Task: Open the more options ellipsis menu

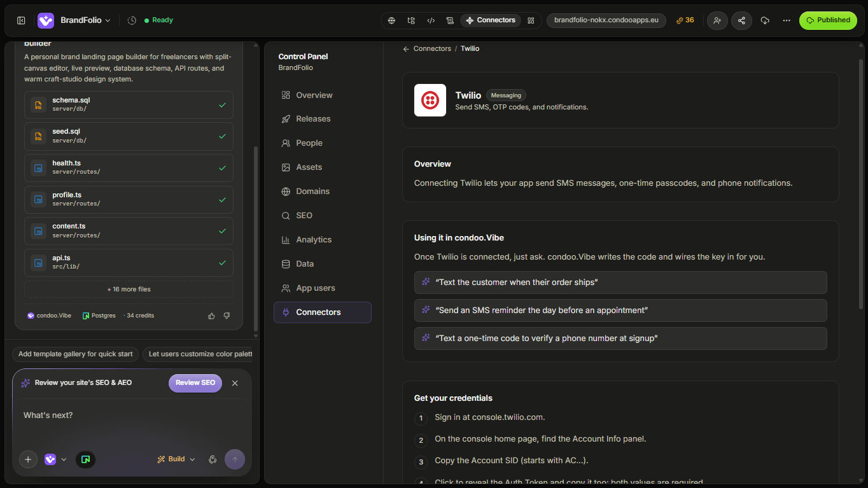Action: [x=787, y=20]
